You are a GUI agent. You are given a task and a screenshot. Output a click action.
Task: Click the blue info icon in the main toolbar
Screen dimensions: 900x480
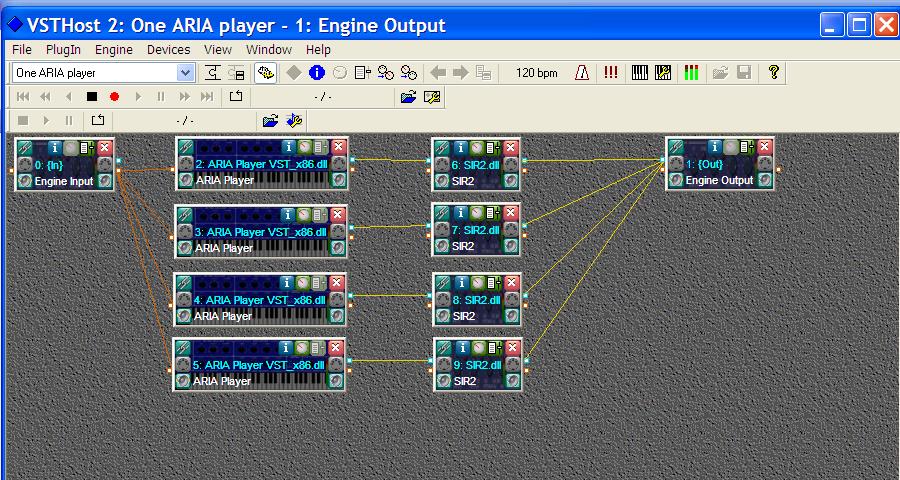[317, 73]
